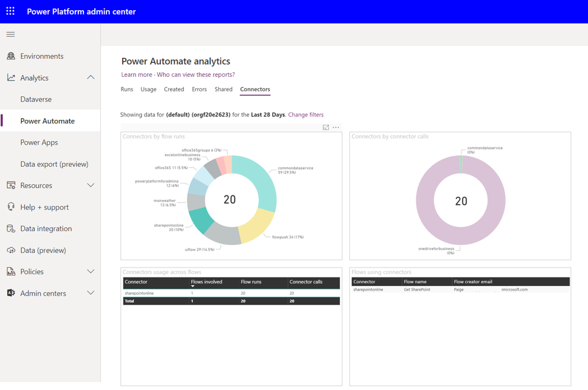Open the Microsoft 365 app launcher

pyautogui.click(x=10, y=11)
